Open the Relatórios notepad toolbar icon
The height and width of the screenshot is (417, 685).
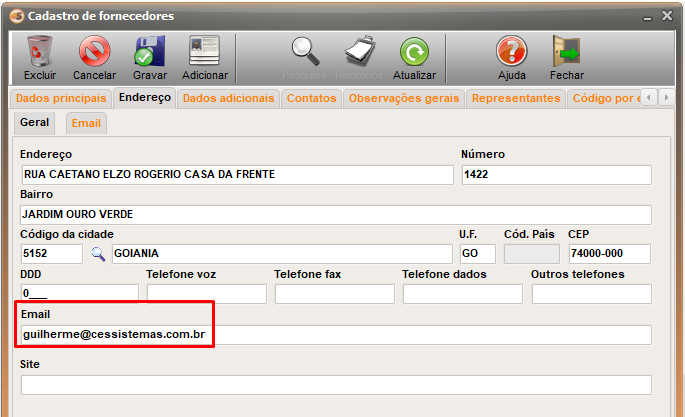[x=360, y=52]
